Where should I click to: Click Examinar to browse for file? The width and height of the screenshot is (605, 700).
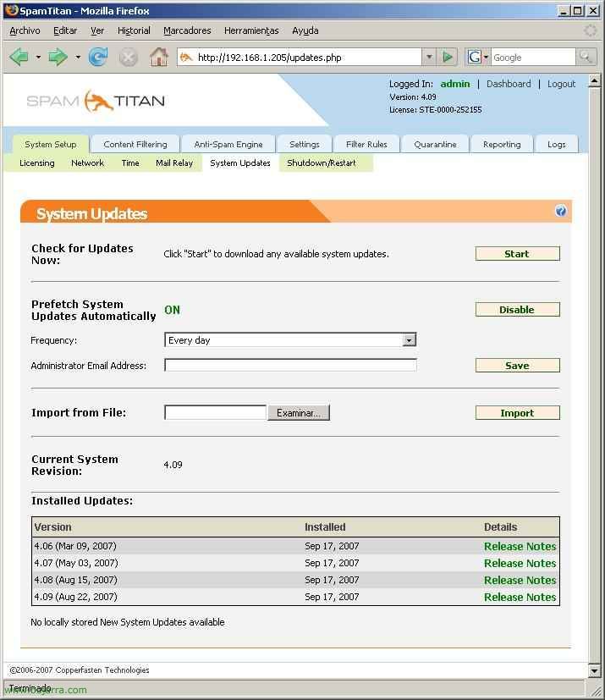299,412
